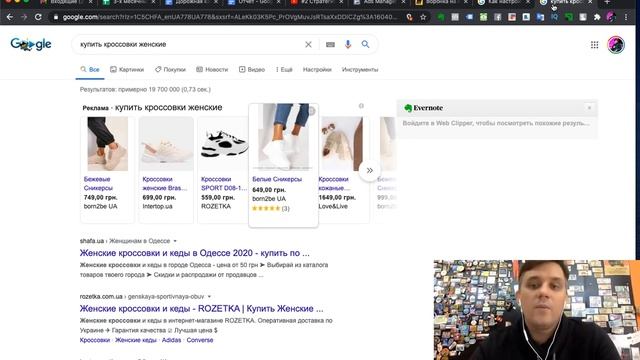Open the 'Видео' results tab
Viewport: 640px width, 360px height.
(x=252, y=69)
